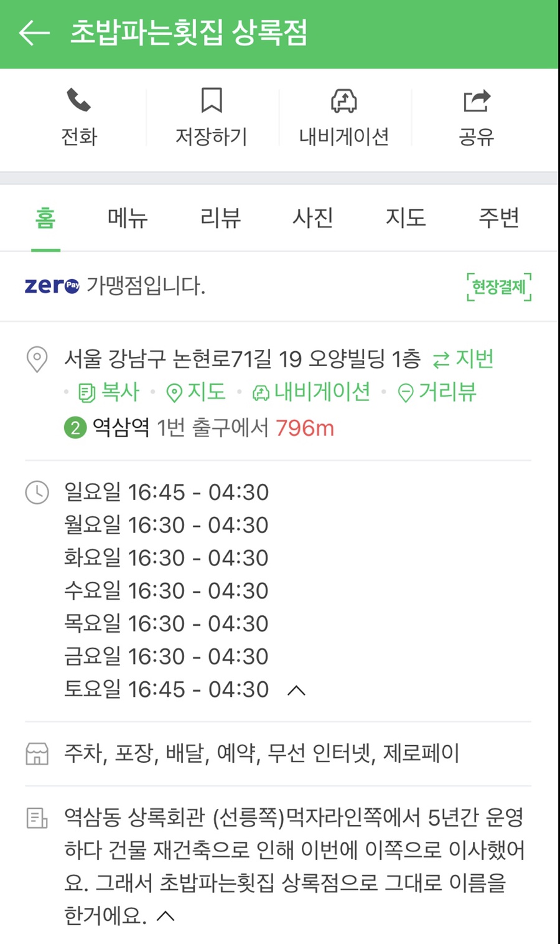Open the 지도 tab
Screen dimensions: 560x944
406,218
